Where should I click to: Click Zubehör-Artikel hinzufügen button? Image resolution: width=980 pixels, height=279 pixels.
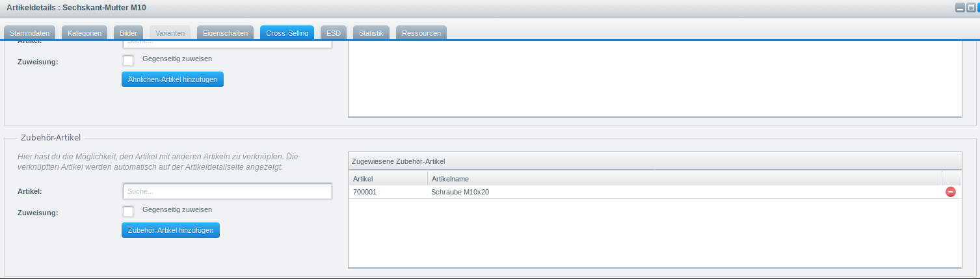point(170,230)
